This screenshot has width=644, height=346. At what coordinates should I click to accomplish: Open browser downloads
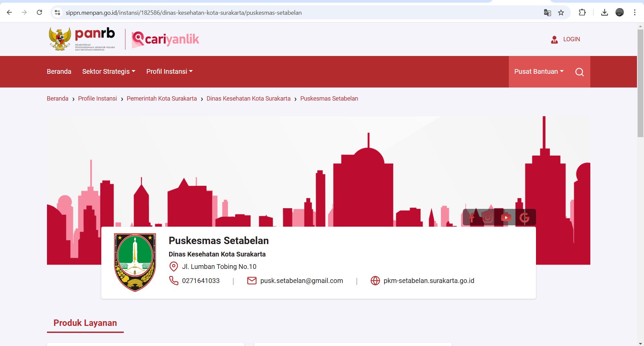604,12
